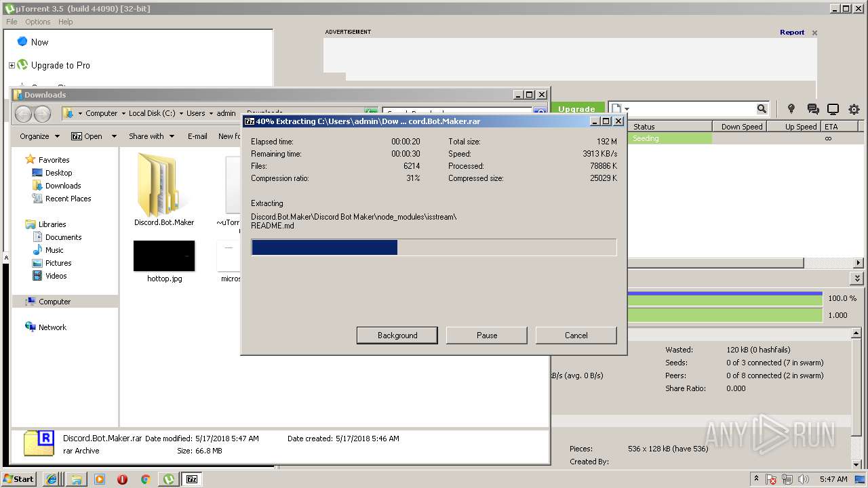Sort by Down Speed column header
Viewport: 868px width, 488px height.
[x=742, y=127]
